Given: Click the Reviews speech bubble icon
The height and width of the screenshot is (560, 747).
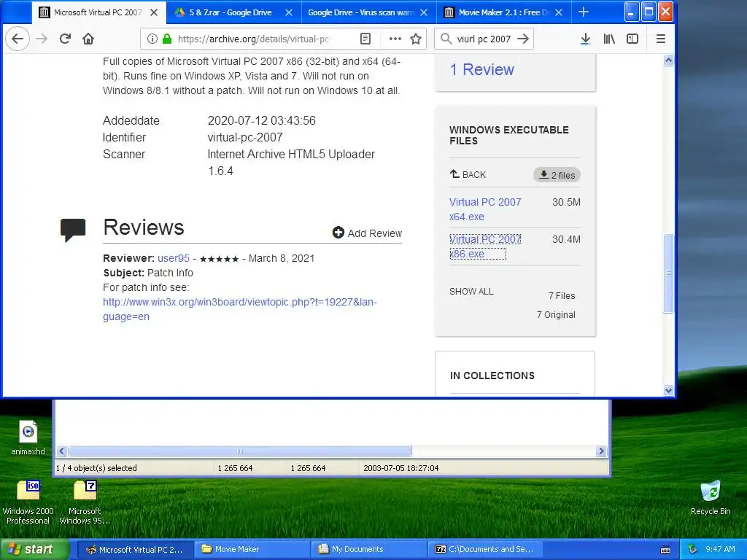Looking at the screenshot, I should 73,230.
